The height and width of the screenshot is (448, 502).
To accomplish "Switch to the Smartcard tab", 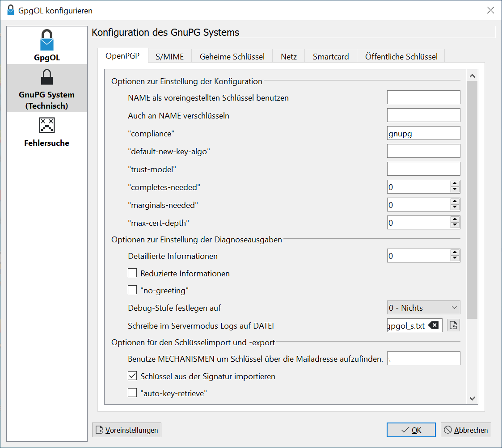I will click(x=331, y=57).
